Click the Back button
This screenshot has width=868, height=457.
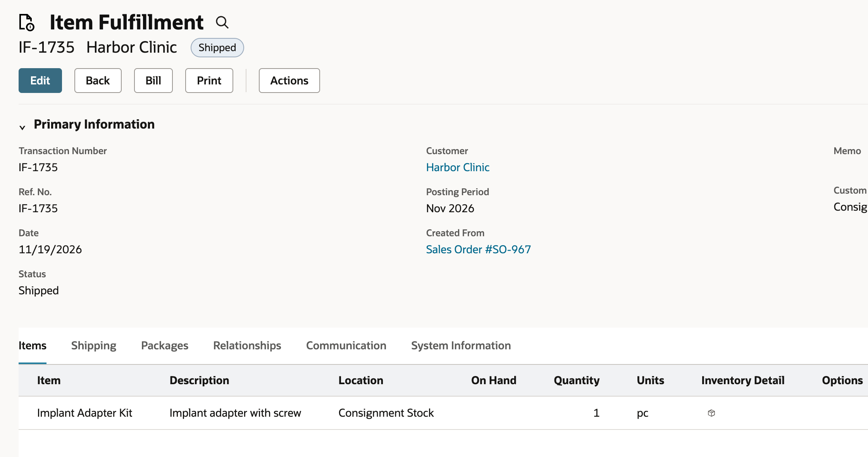click(x=98, y=81)
